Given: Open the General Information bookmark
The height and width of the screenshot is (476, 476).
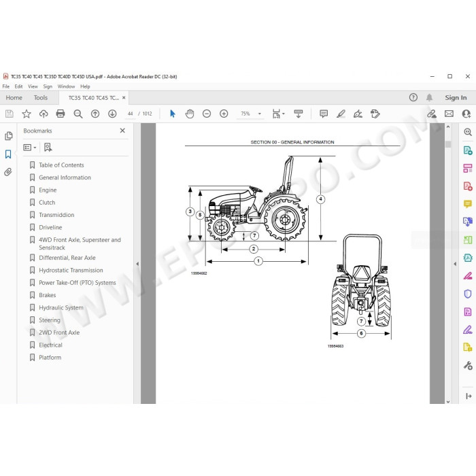Looking at the screenshot, I should click(65, 177).
